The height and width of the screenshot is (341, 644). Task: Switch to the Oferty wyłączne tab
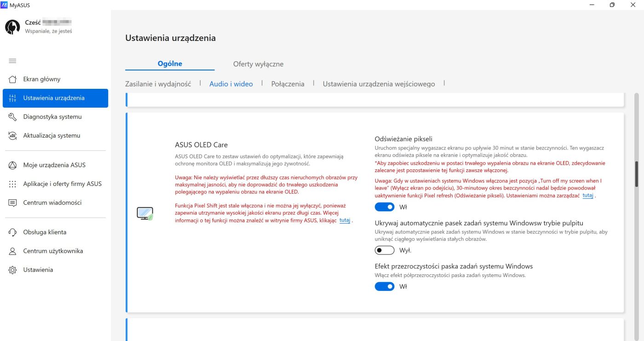click(258, 64)
